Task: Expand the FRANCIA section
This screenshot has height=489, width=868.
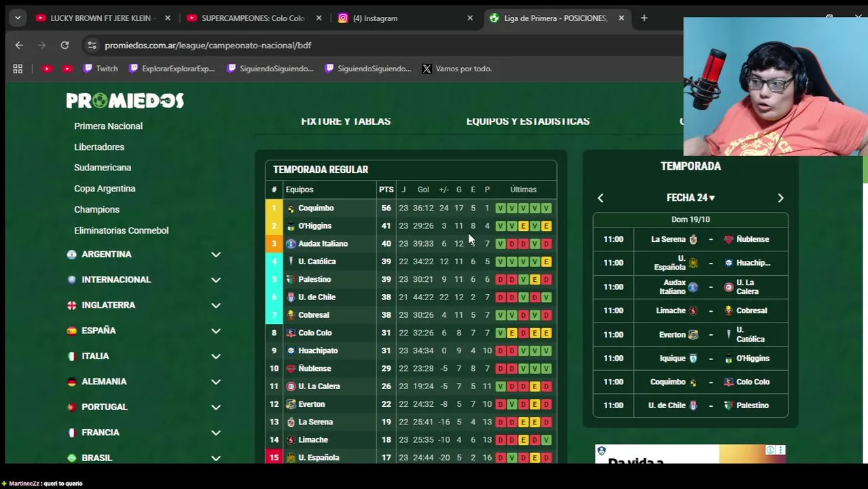Action: pos(216,433)
